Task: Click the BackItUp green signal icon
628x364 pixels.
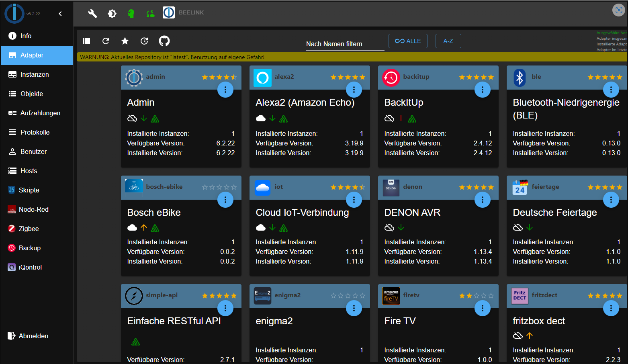Action: pos(412,119)
